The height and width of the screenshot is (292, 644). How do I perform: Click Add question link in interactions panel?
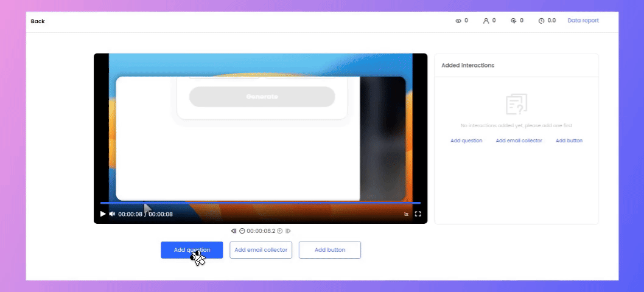466,141
